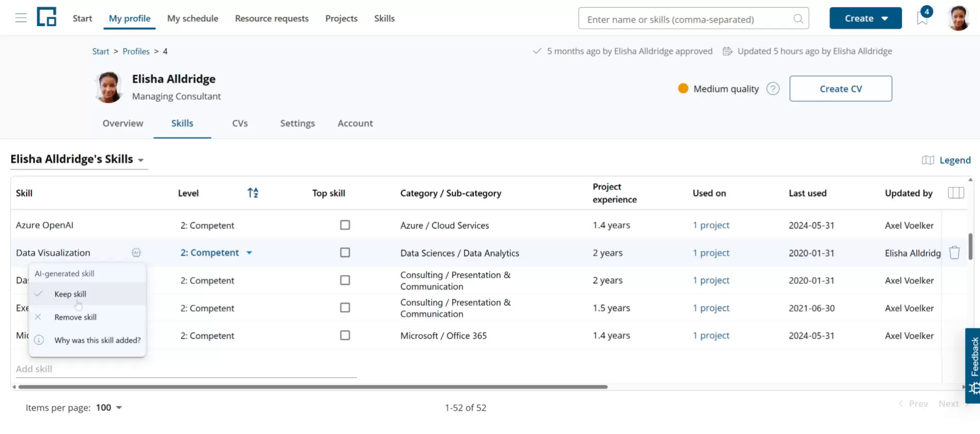This screenshot has width=980, height=434.
Task: Click the X icon next to Remove skill
Action: [38, 316]
